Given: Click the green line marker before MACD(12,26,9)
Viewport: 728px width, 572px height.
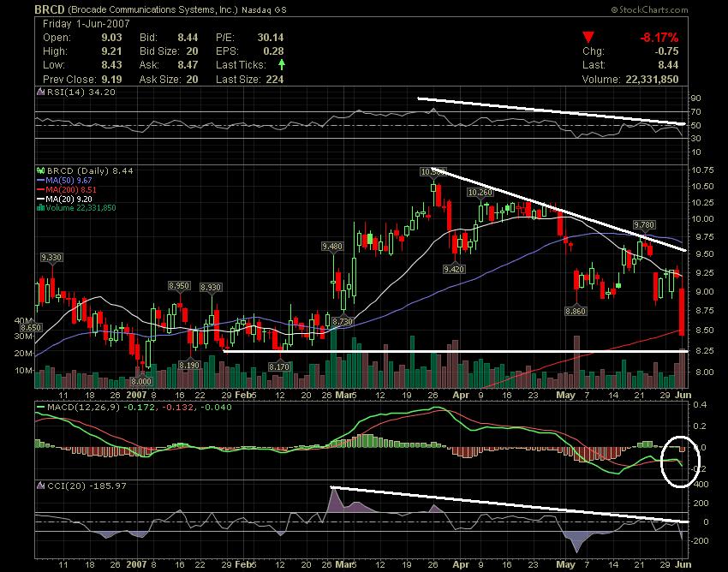Looking at the screenshot, I should tap(41, 408).
